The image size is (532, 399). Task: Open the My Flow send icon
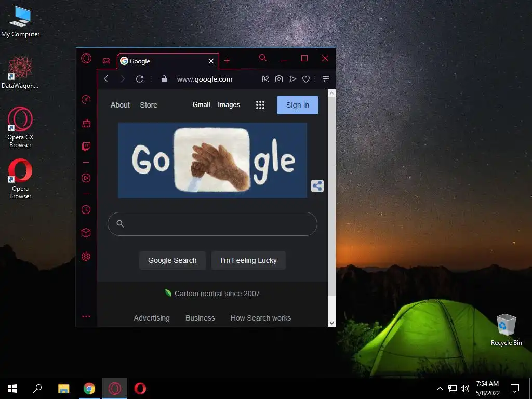coord(292,79)
